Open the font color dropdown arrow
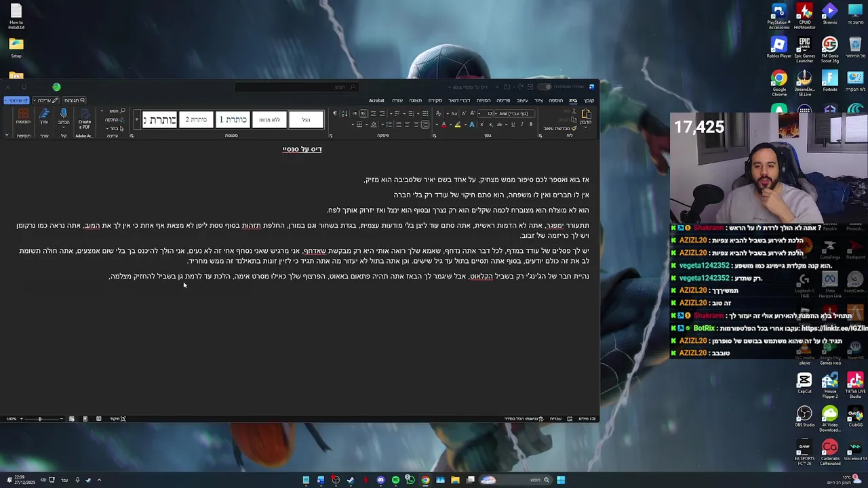Screen dimensions: 868x488 437,124
